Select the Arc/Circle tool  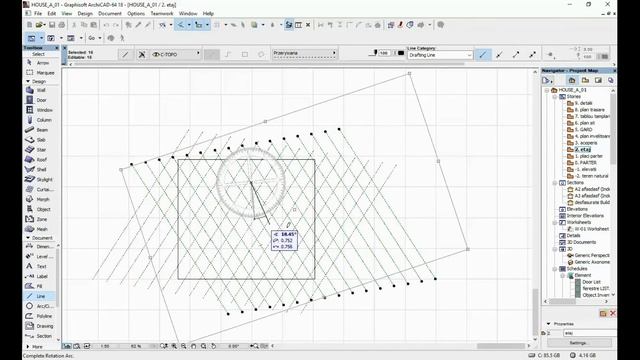[40, 306]
